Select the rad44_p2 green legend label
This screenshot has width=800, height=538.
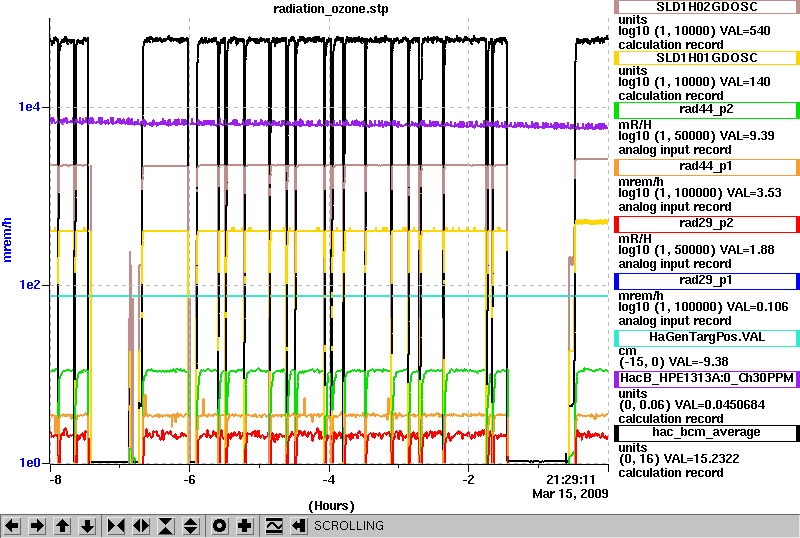707,109
